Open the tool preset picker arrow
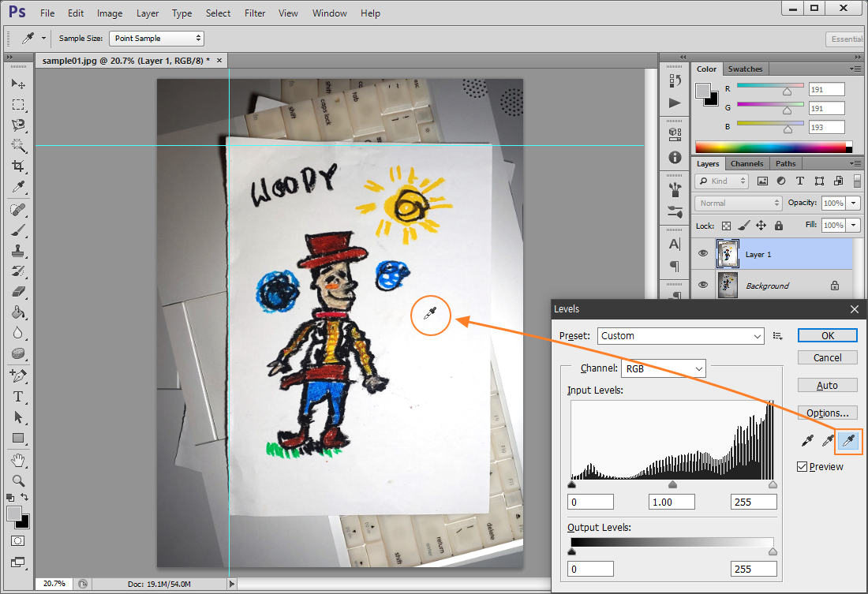The height and width of the screenshot is (594, 868). tap(43, 38)
